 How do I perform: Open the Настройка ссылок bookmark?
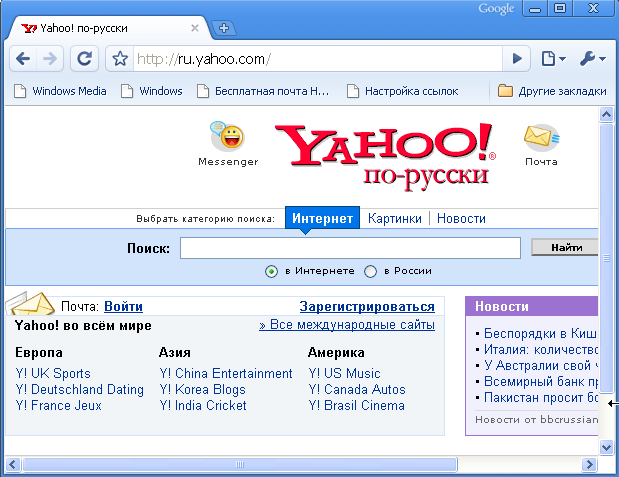[x=402, y=91]
